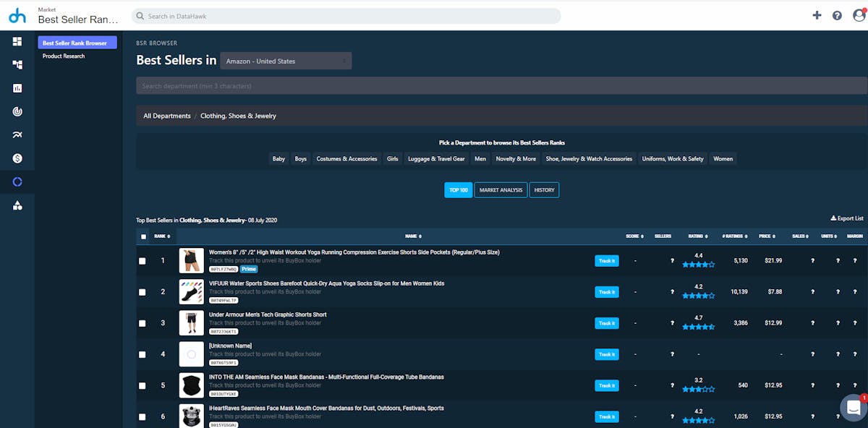Sort by the SCORE column header

[x=634, y=236]
